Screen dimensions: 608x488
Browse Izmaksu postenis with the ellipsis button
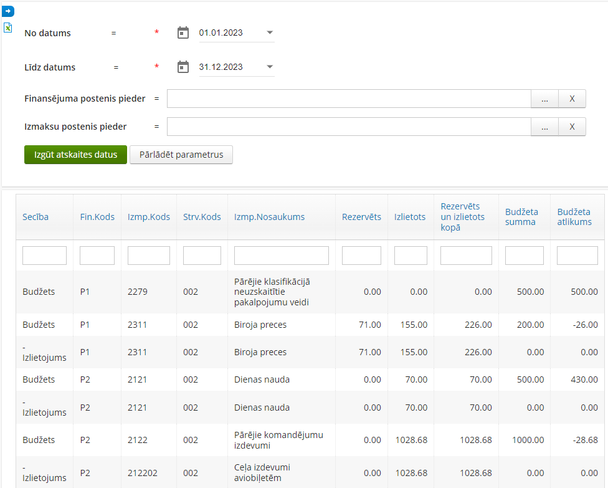click(543, 127)
